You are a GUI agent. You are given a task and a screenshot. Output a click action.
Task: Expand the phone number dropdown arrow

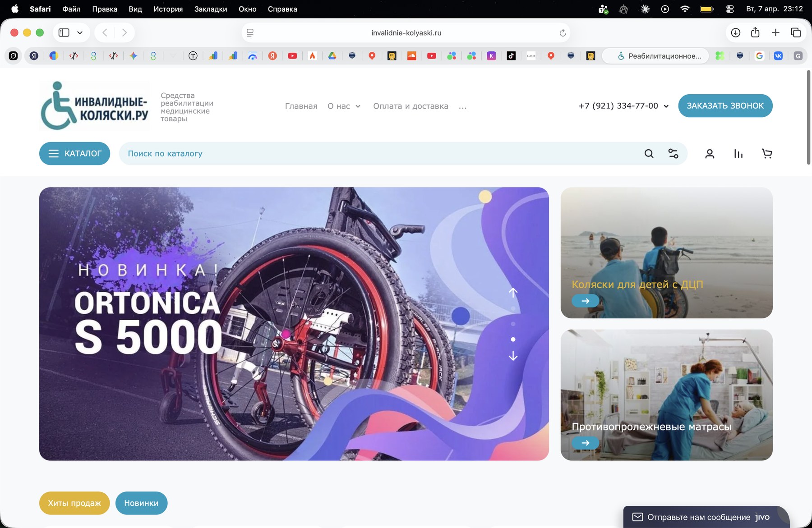(666, 106)
